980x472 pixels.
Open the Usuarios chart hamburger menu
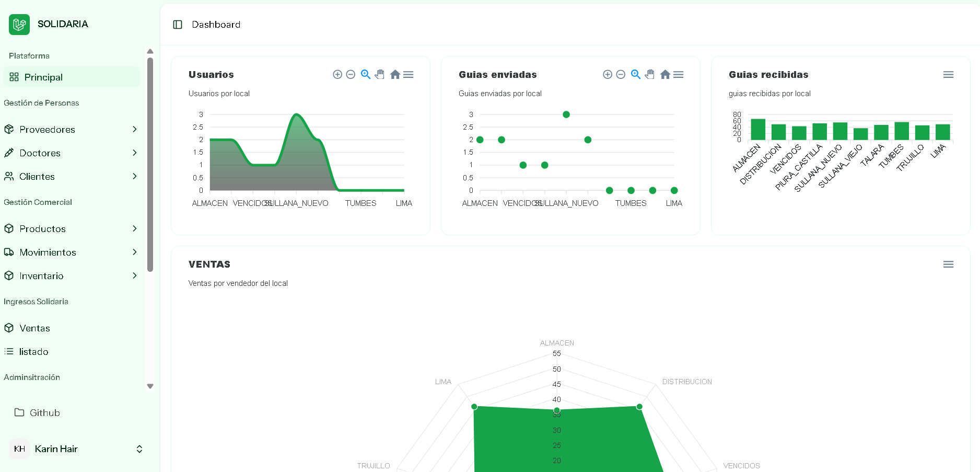pos(409,75)
